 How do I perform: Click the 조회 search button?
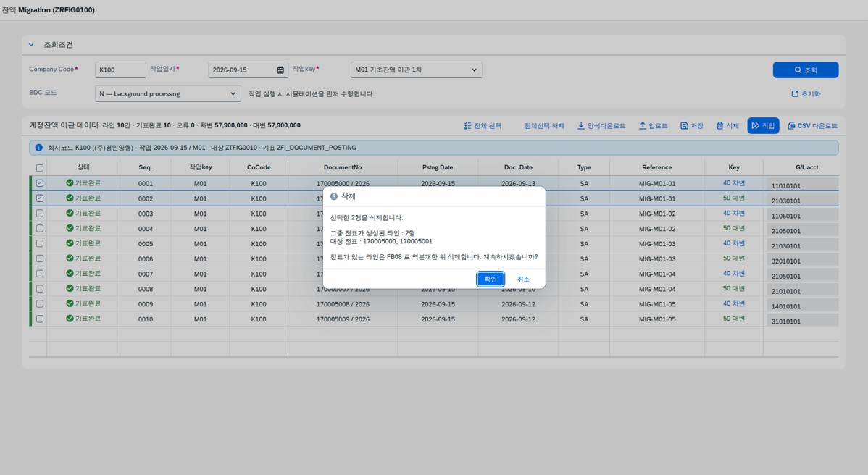806,70
